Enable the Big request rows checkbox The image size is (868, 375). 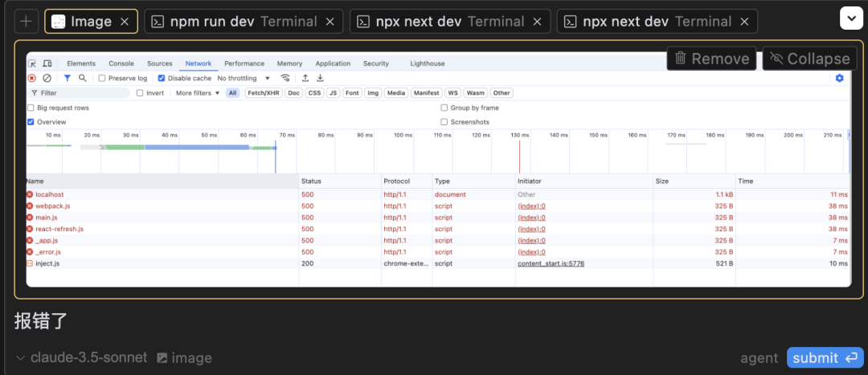point(31,108)
